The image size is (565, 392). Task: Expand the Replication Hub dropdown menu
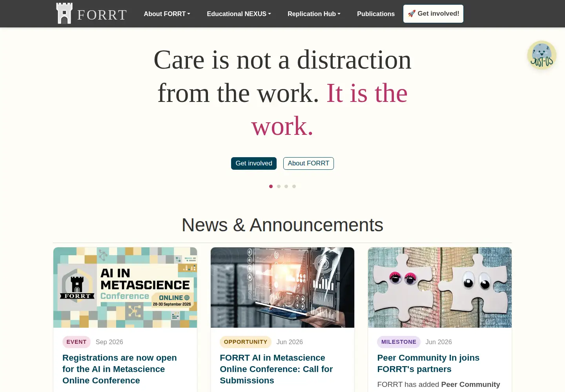(314, 14)
